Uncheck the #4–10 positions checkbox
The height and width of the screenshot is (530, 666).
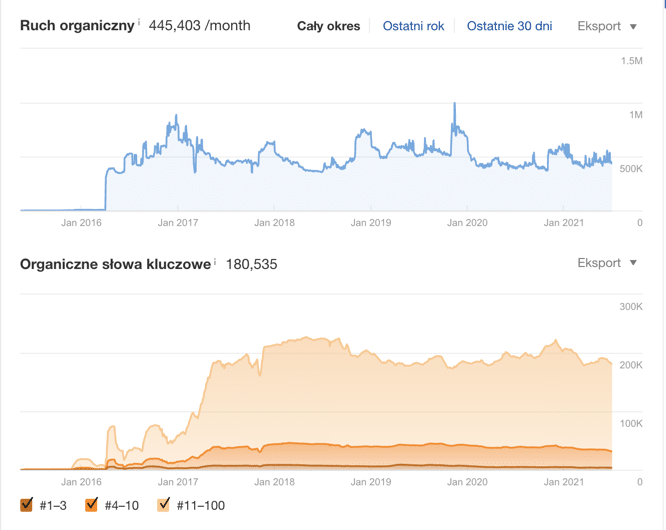[x=92, y=505]
